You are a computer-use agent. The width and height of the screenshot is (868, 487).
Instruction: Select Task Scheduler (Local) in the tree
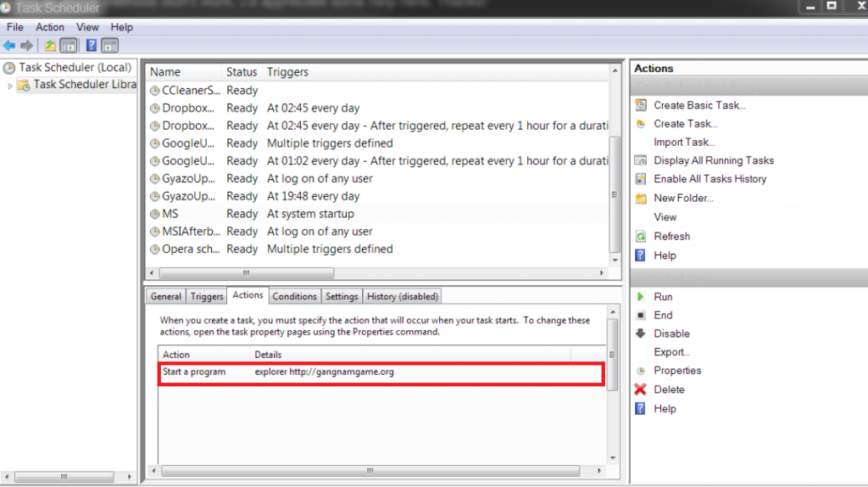click(75, 68)
